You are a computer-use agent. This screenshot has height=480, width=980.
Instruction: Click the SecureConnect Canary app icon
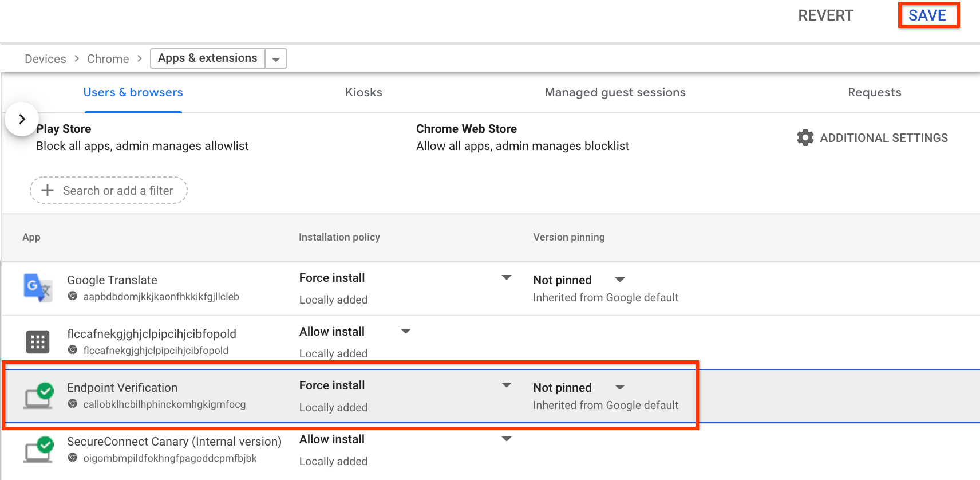click(x=38, y=450)
